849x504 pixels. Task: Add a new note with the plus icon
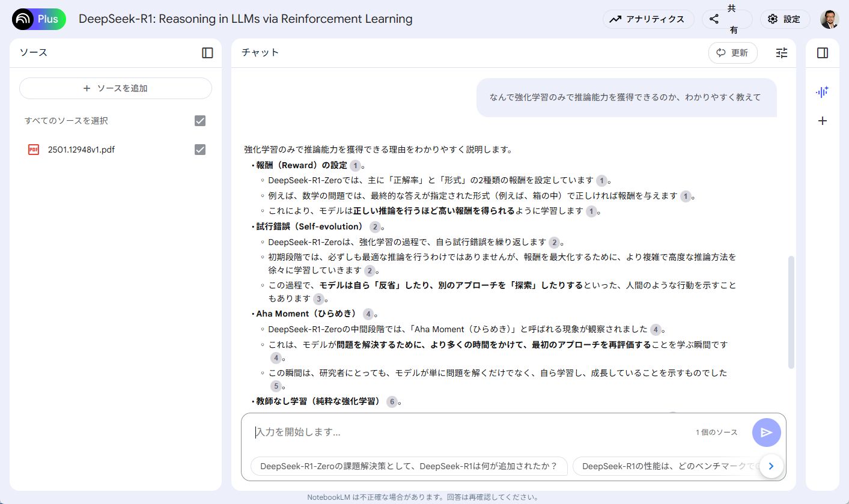822,121
